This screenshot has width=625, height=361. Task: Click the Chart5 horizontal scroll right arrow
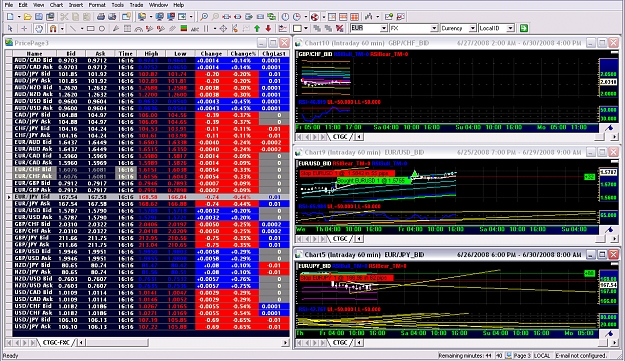[614, 342]
